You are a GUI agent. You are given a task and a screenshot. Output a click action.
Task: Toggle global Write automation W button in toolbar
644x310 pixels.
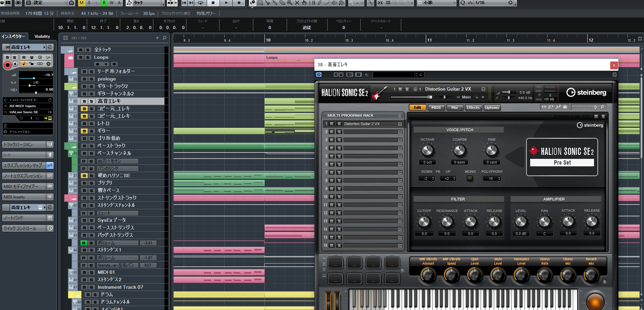(111, 3)
